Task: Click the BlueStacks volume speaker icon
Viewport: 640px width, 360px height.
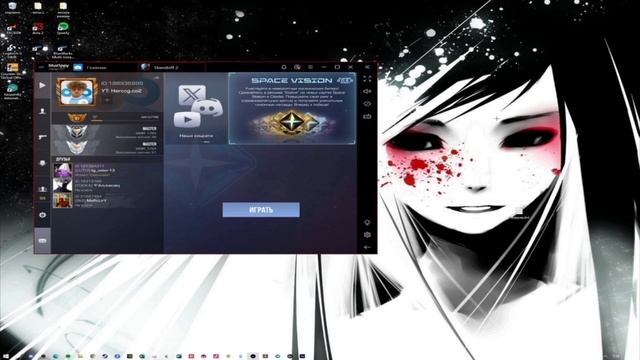Action: [367, 91]
